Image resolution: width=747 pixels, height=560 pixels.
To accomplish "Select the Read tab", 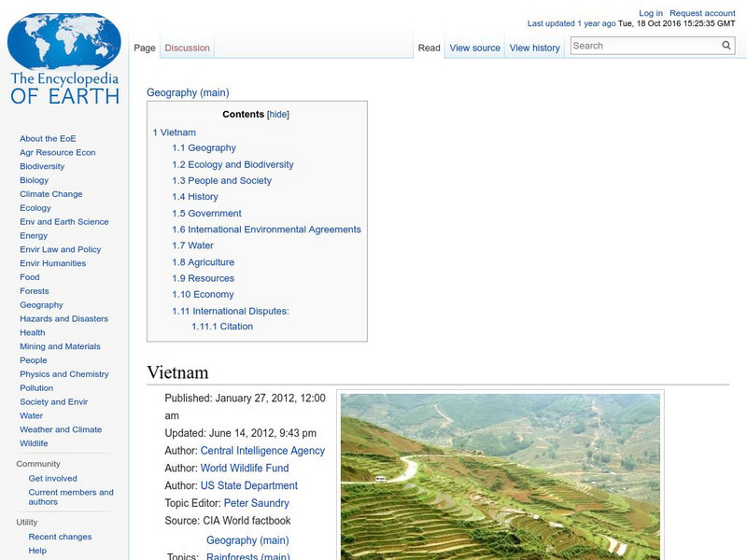I will tap(429, 47).
